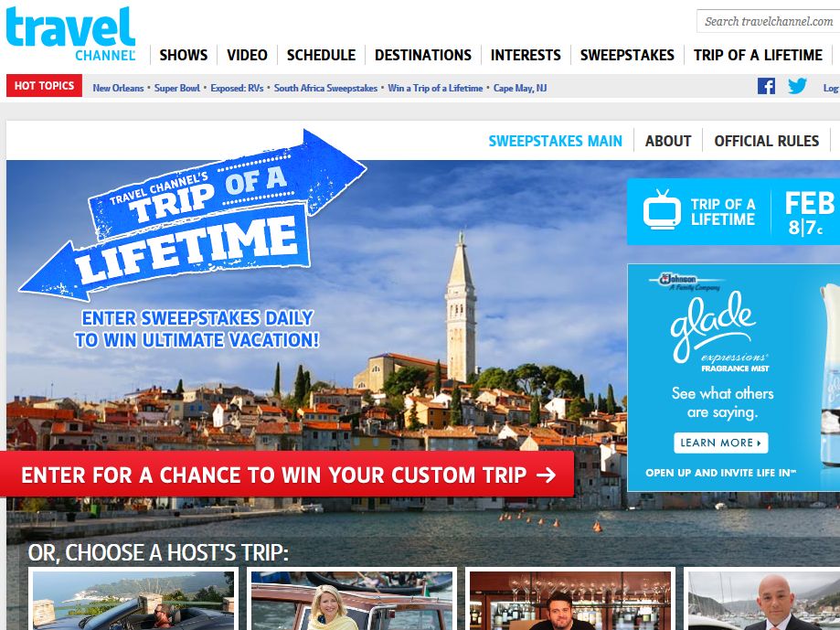Open the Cape May, NJ link
The image size is (840, 630).
(x=520, y=88)
